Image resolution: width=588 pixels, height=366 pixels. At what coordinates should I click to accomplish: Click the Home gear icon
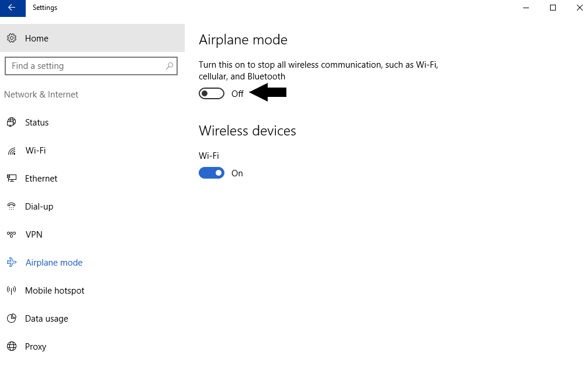tap(12, 39)
